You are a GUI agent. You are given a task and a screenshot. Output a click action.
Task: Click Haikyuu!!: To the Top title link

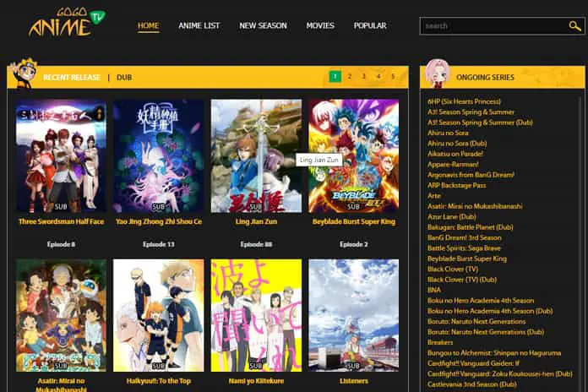point(159,381)
